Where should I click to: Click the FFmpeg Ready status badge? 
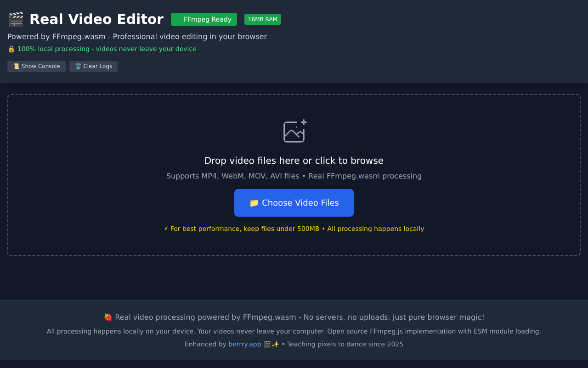pyautogui.click(x=204, y=19)
